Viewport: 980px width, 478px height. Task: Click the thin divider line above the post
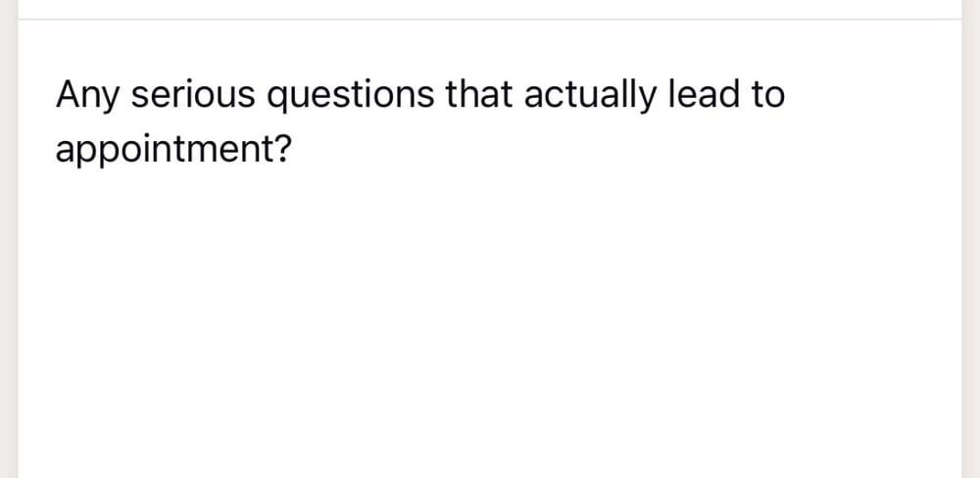(490, 19)
